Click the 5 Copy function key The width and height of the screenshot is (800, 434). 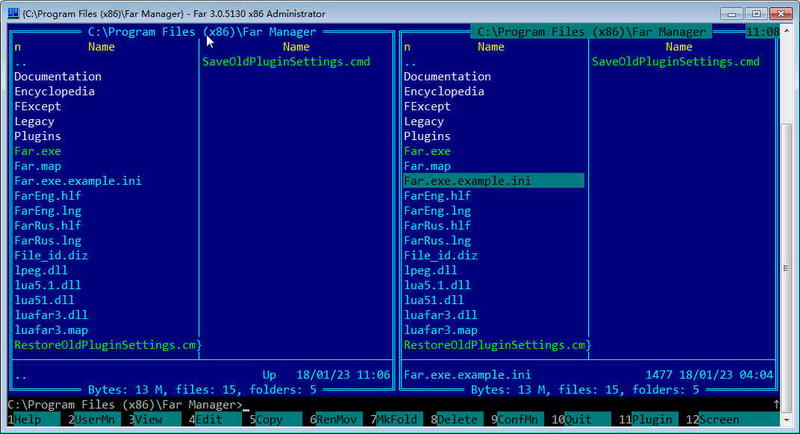pyautogui.click(x=275, y=419)
